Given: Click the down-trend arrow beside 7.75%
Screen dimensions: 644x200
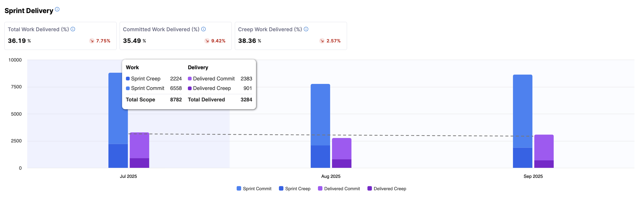Looking at the screenshot, I should click(x=92, y=41).
